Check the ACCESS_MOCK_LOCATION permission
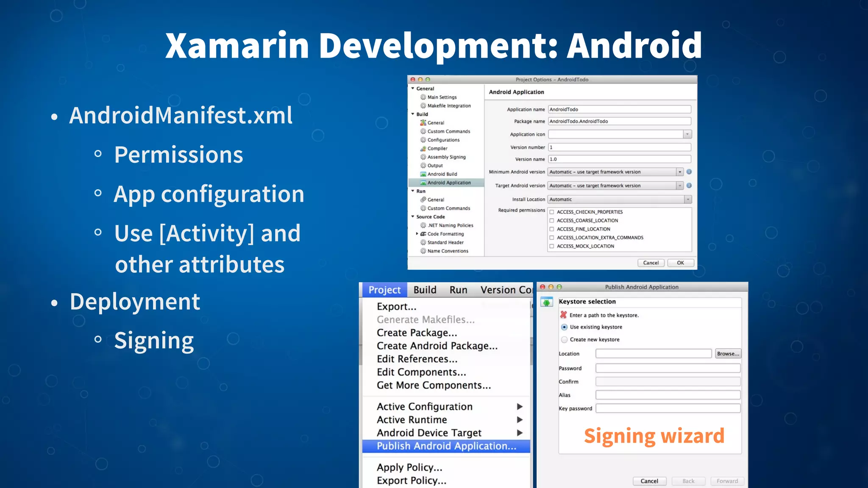The height and width of the screenshot is (488, 868). click(x=552, y=246)
